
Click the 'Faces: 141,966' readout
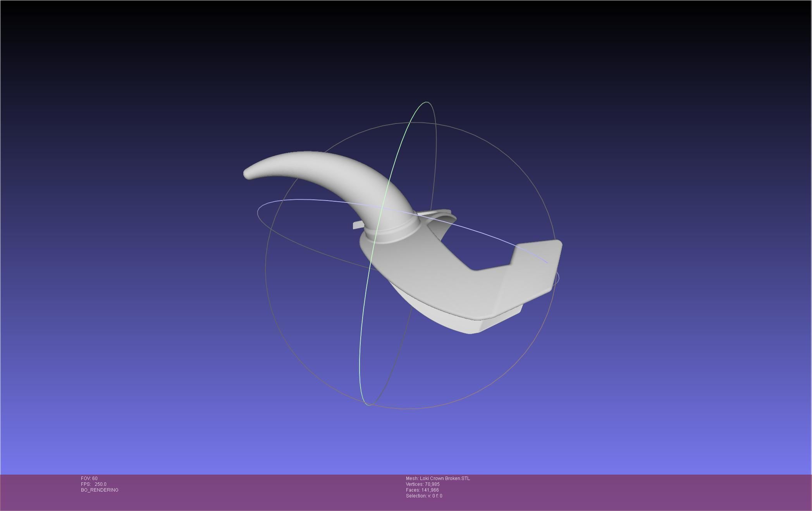pyautogui.click(x=422, y=490)
